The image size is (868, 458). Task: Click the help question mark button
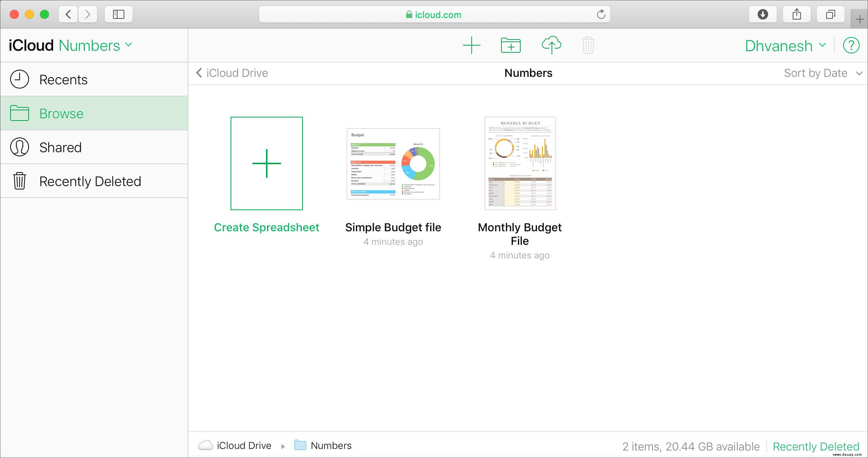(851, 45)
